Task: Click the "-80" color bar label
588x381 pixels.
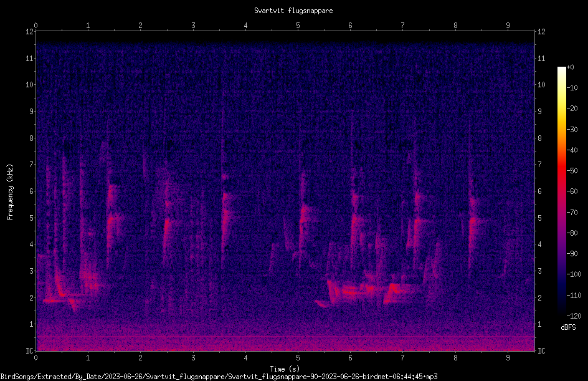Action: pos(572,233)
